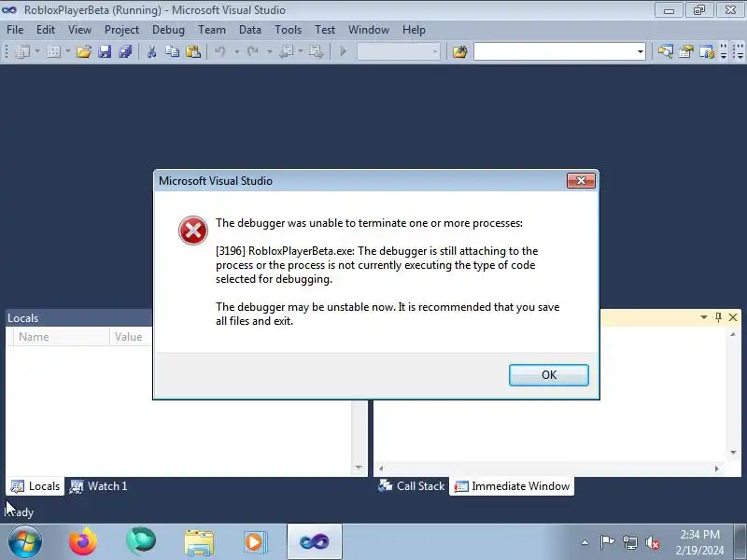Click the Add New Item toolbar icon
Screen dimensions: 747x560
pos(53,51)
